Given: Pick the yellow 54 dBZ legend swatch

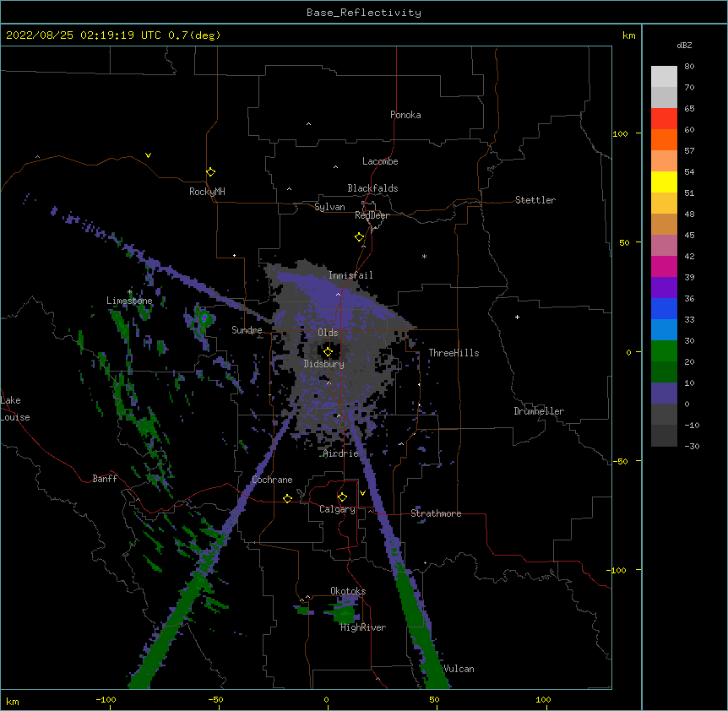Looking at the screenshot, I should click(664, 182).
